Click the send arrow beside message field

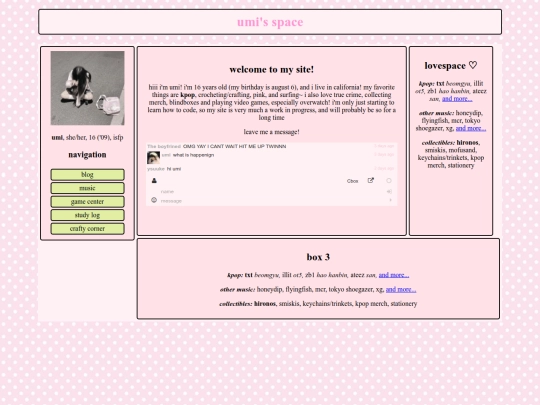[x=390, y=200]
